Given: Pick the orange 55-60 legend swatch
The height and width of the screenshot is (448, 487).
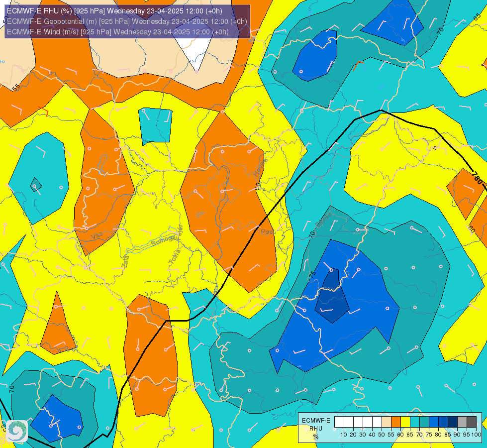Looking at the screenshot, I should point(396,422).
